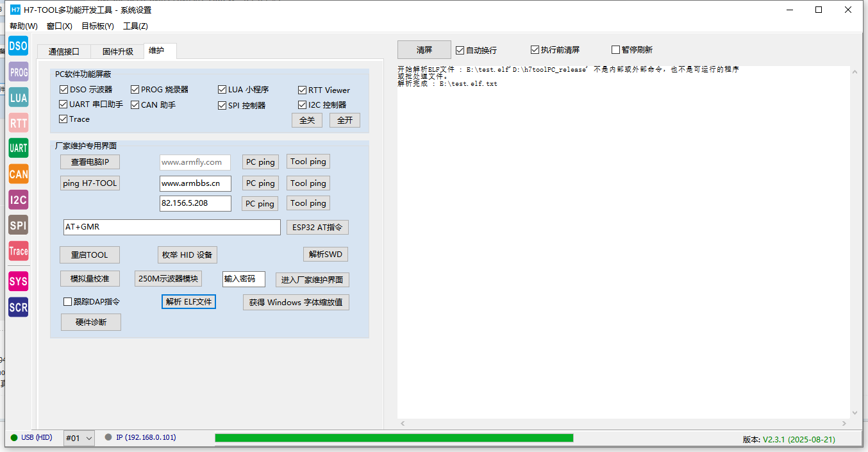
Task: Click the 清屏 button
Action: (424, 49)
